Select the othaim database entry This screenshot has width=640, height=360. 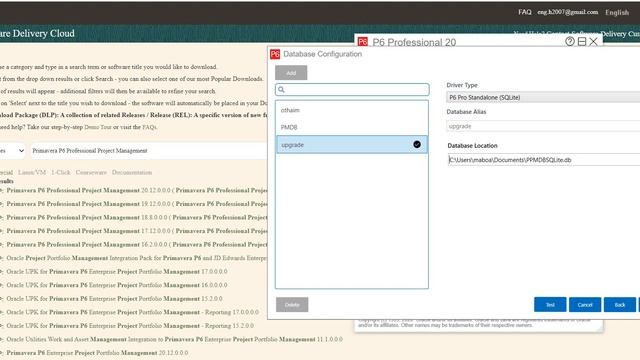point(352,110)
